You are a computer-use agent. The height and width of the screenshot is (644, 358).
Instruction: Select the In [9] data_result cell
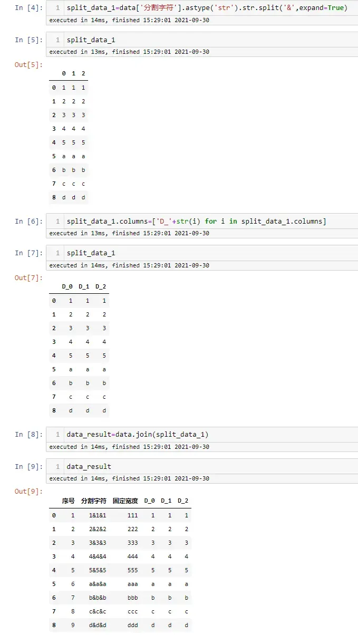tap(202, 467)
